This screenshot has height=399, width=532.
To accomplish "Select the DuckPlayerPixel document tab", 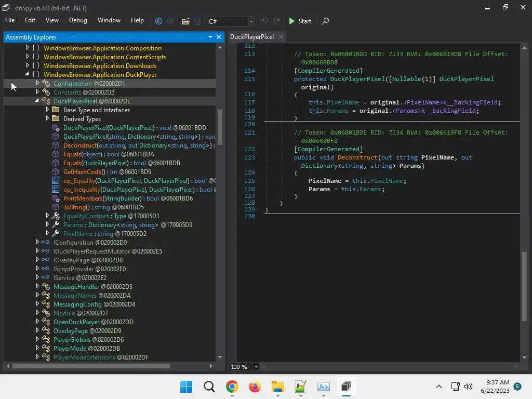I will [x=252, y=37].
